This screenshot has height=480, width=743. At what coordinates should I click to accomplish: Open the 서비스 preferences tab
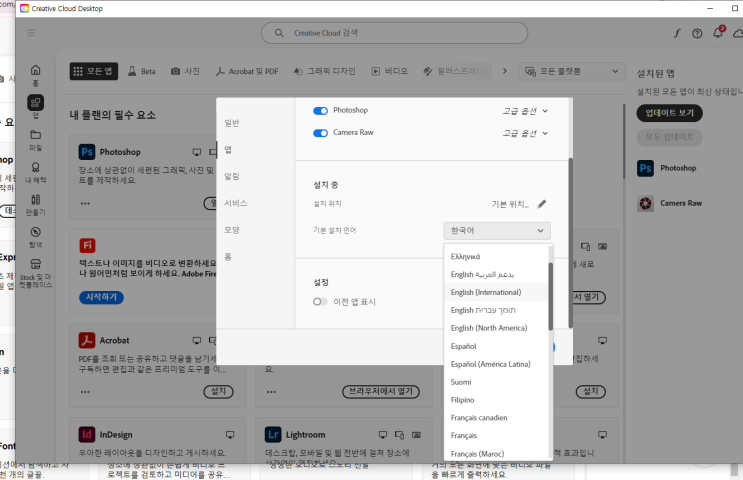pos(236,203)
